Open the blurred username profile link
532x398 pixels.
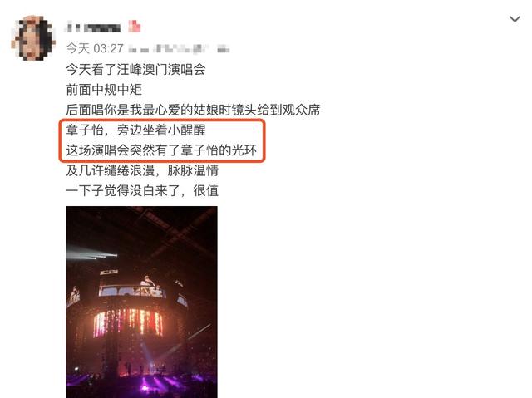pyautogui.click(x=92, y=27)
